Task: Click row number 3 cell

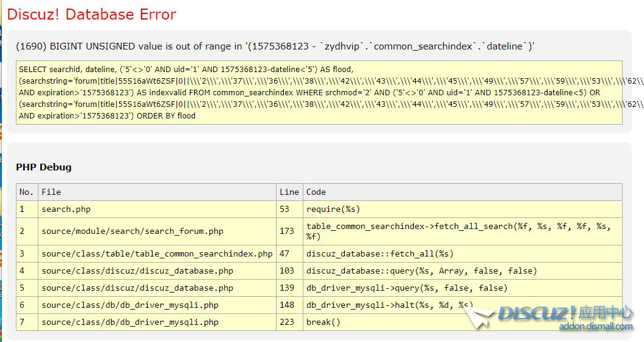Action: pyautogui.click(x=27, y=254)
